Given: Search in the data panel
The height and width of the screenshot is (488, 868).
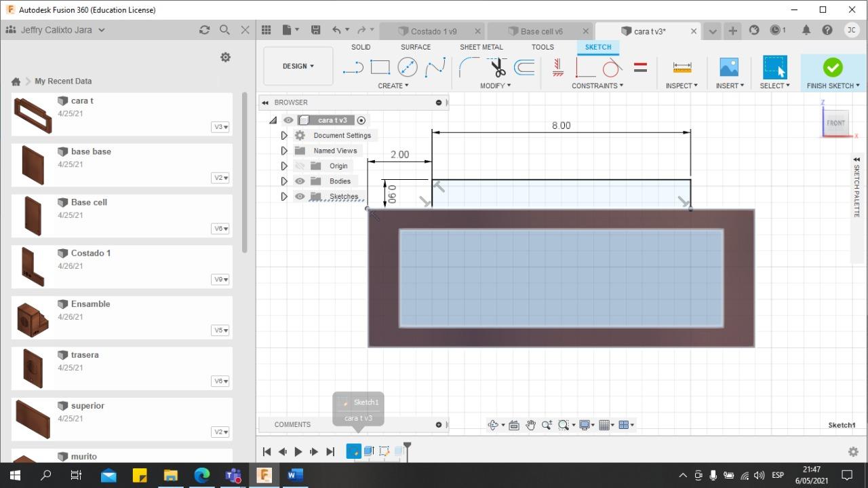Looking at the screenshot, I should (224, 30).
